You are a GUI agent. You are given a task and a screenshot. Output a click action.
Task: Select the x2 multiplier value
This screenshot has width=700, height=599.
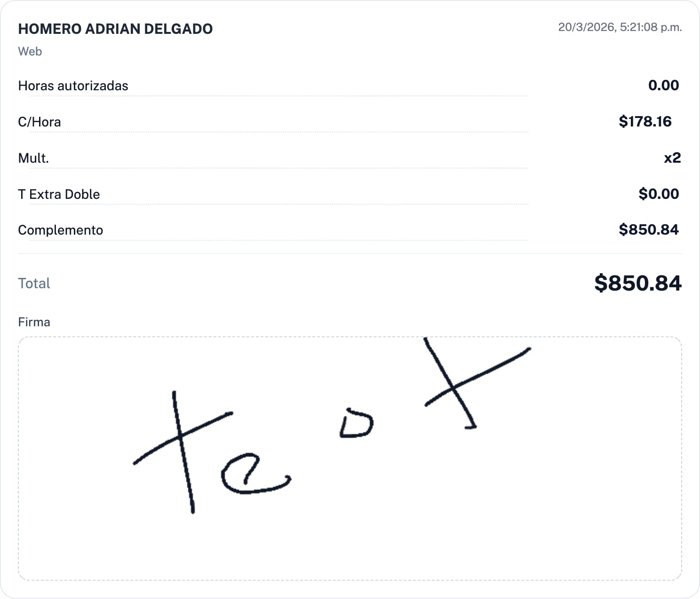coord(672,158)
